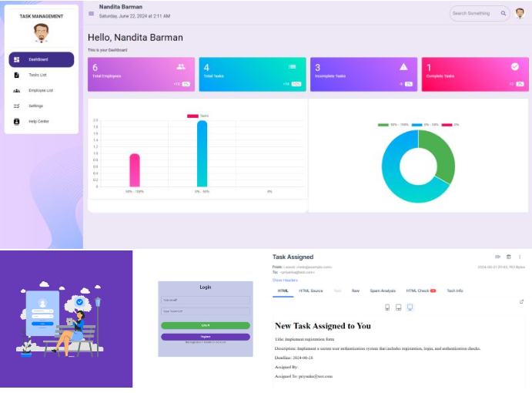Select the desktop preview icon
The height and width of the screenshot is (393, 532).
click(410, 307)
